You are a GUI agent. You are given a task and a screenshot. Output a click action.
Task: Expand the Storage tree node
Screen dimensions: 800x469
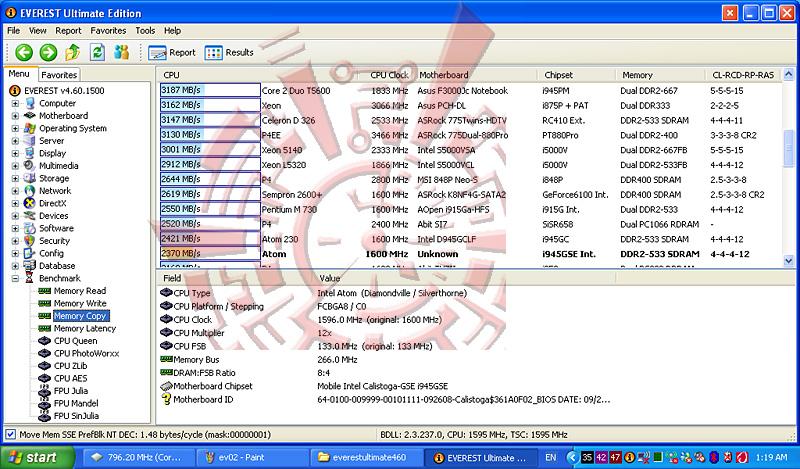15,178
